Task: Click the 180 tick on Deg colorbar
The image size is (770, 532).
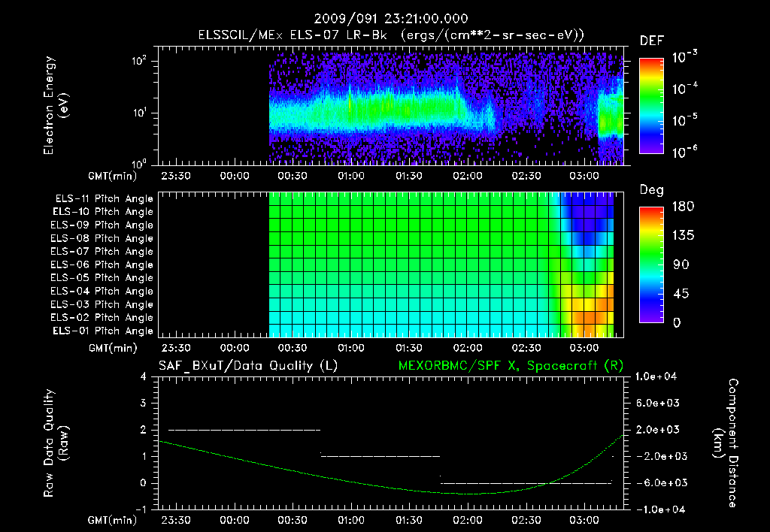Action: point(683,207)
